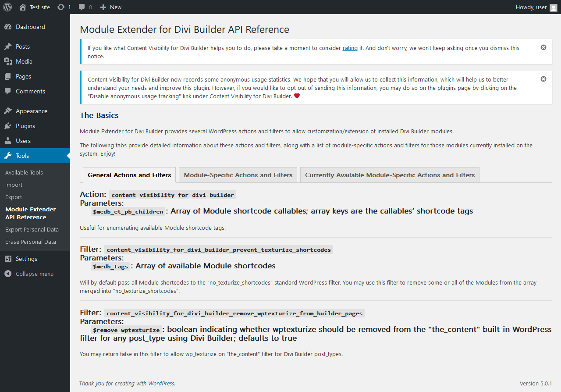The image size is (561, 392).
Task: Switch to General Actions and Filters tab
Action: 129,175
